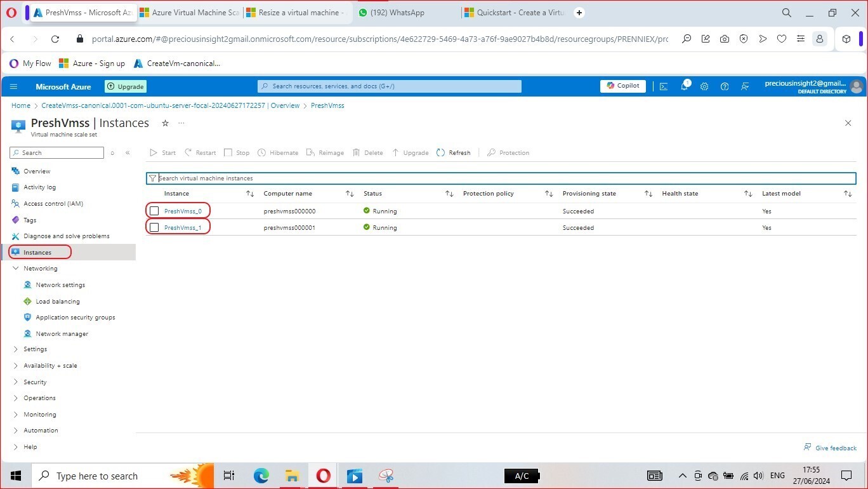Sort instances by the Status column arrows

click(x=449, y=194)
